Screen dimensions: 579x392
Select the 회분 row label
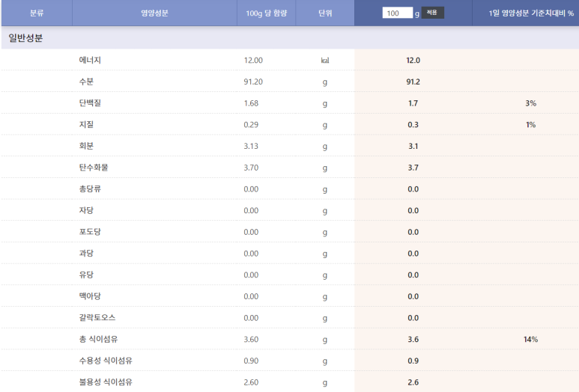86,146
